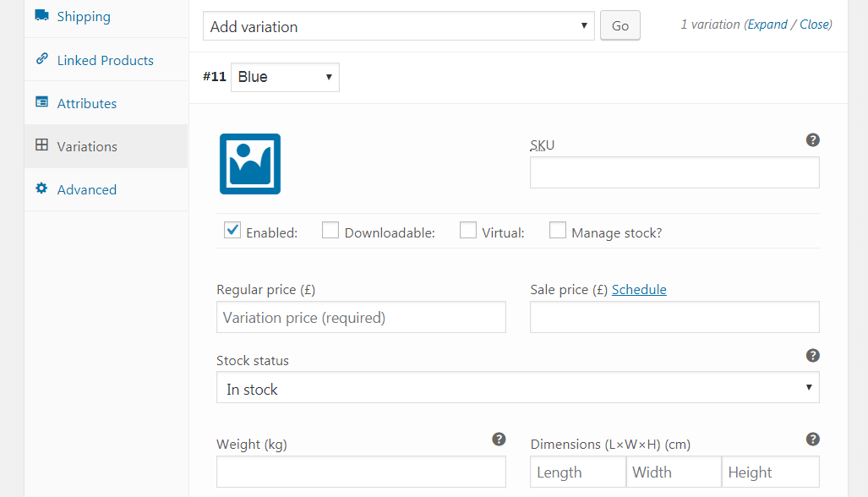Image resolution: width=868 pixels, height=497 pixels.
Task: Open the Advanced tab
Action: coord(85,188)
